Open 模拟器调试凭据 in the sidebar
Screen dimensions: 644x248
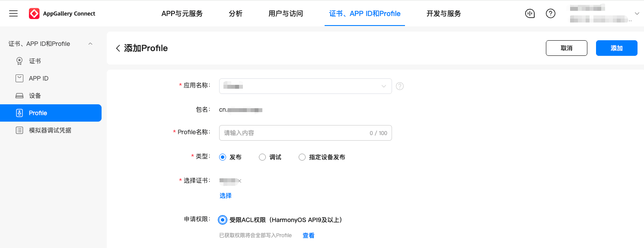[x=50, y=130]
